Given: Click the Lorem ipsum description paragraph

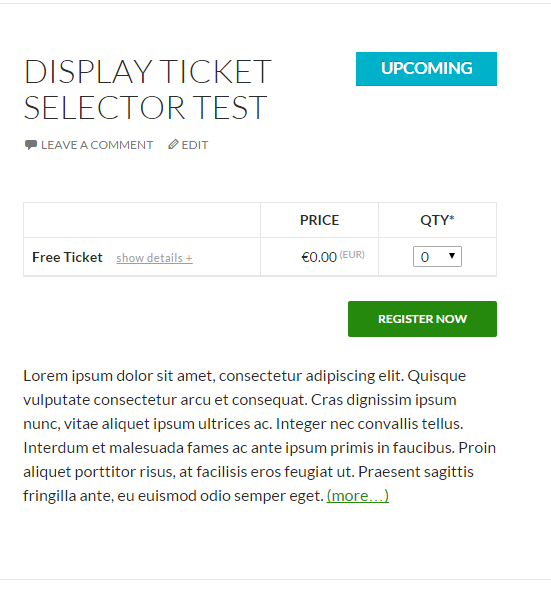Looking at the screenshot, I should tap(259, 436).
